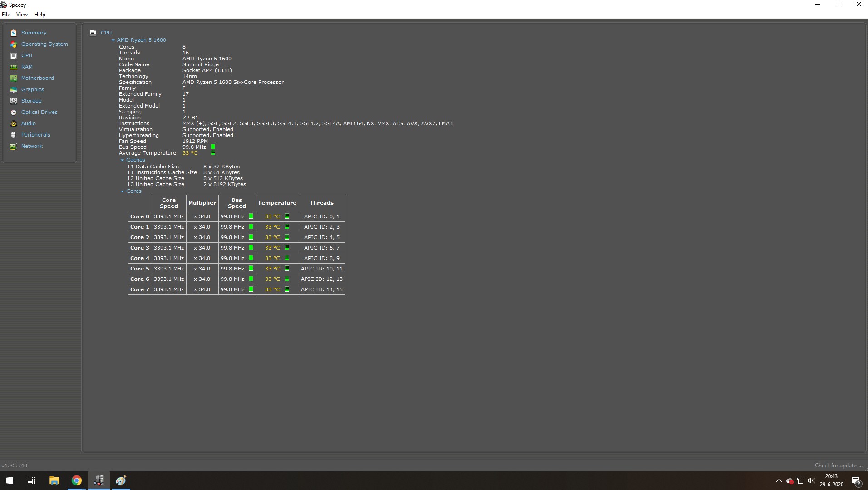Collapse the Caches section
Image resolution: width=868 pixels, height=490 pixels.
(x=122, y=160)
